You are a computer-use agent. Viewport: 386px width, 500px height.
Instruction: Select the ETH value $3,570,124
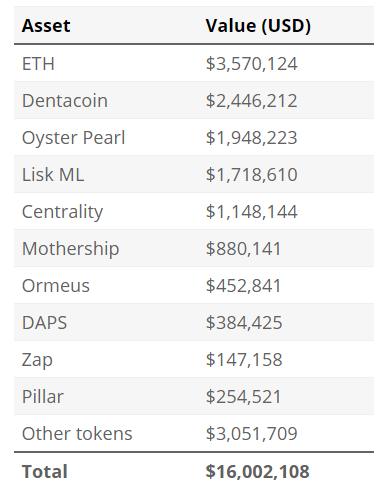pos(251,64)
